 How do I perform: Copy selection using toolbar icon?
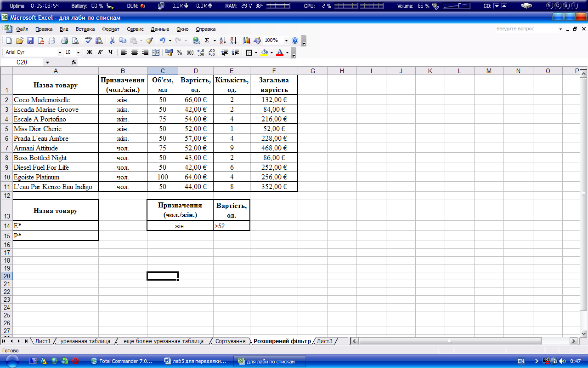(x=123, y=40)
